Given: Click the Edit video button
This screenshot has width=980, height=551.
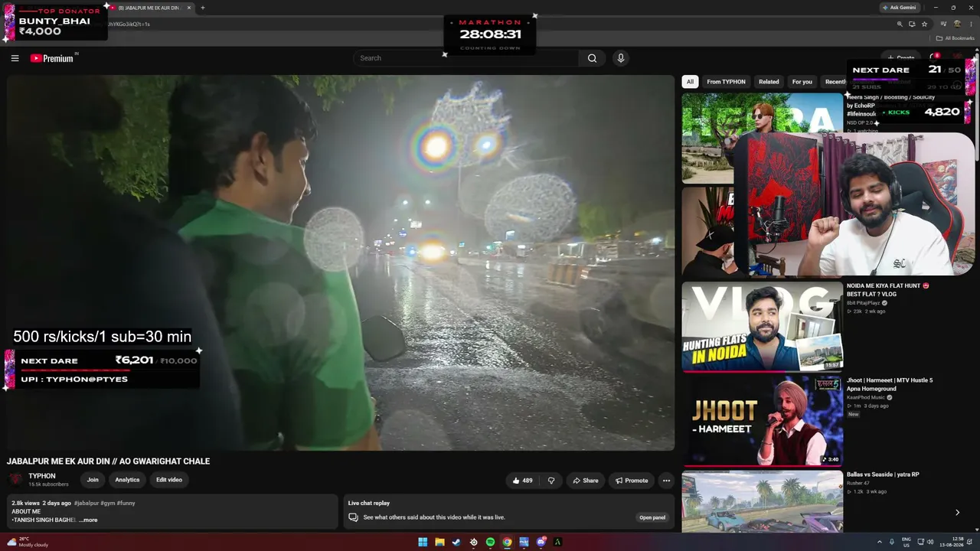Looking at the screenshot, I should tap(169, 480).
